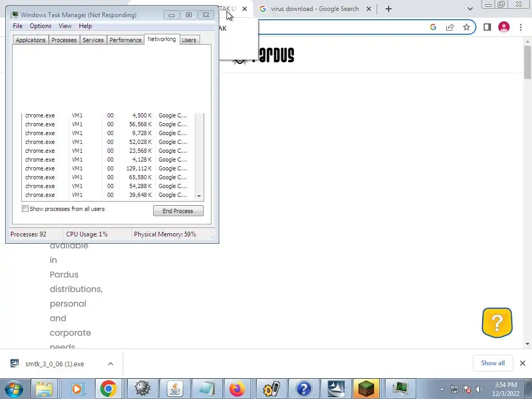Image resolution: width=532 pixels, height=399 pixels.
Task: Click process list scroll-down arrow
Action: [x=199, y=196]
